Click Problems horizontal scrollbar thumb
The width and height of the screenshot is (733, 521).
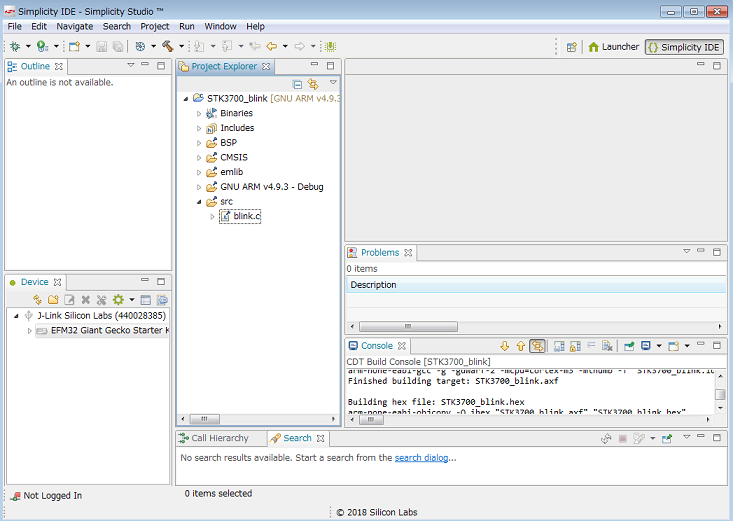pos(408,326)
